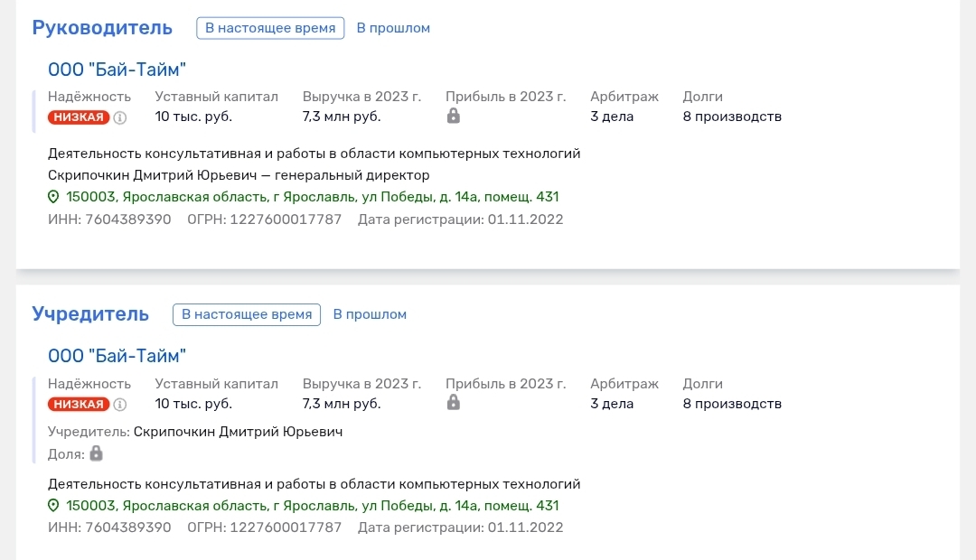
Task: Open the Ярославль address link in Руководитель section
Action: (x=313, y=197)
